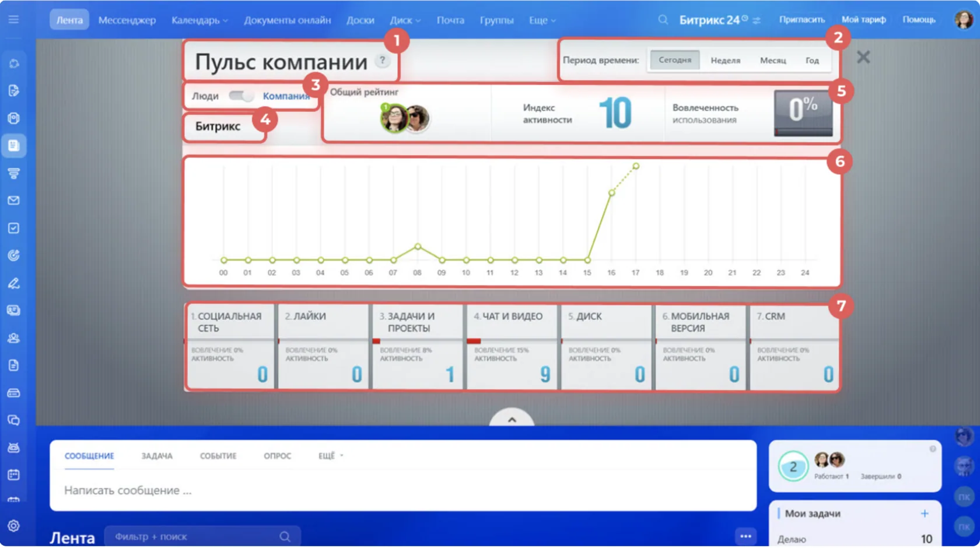Viewport: 980px width, 548px height.
Task: Open the tasks checkmark icon in left sidebar
Action: (13, 228)
